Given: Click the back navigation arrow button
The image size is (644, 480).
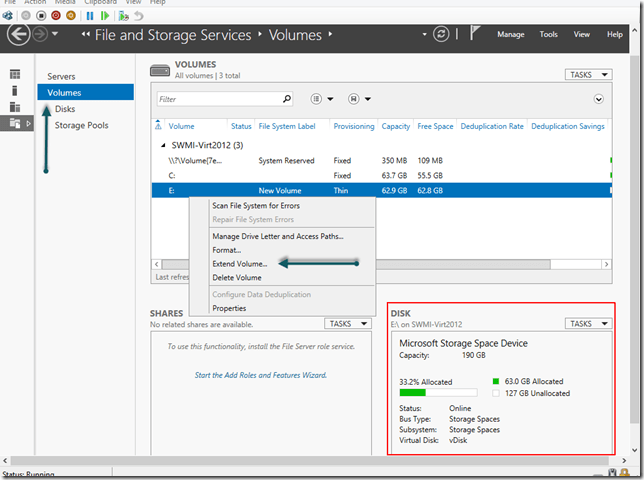Looking at the screenshot, I should pos(17,36).
